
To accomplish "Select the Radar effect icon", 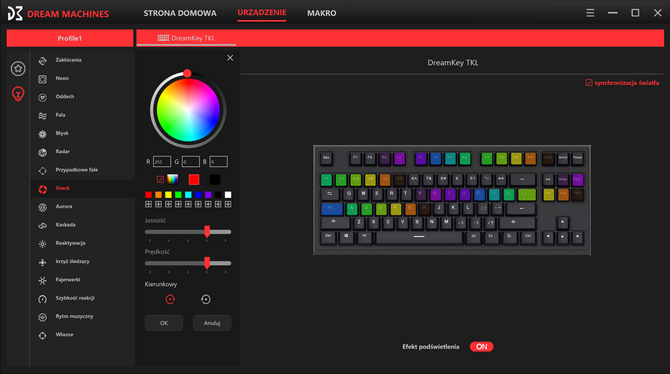I will (x=42, y=152).
